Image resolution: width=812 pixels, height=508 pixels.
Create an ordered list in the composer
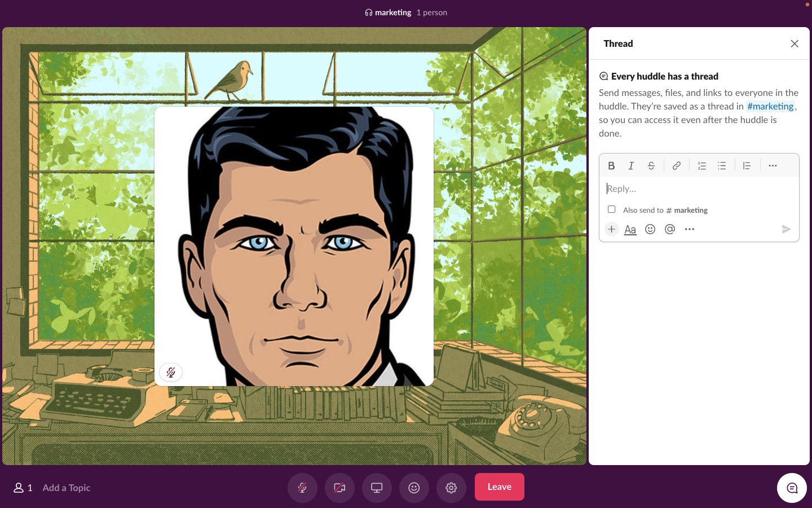[702, 165]
